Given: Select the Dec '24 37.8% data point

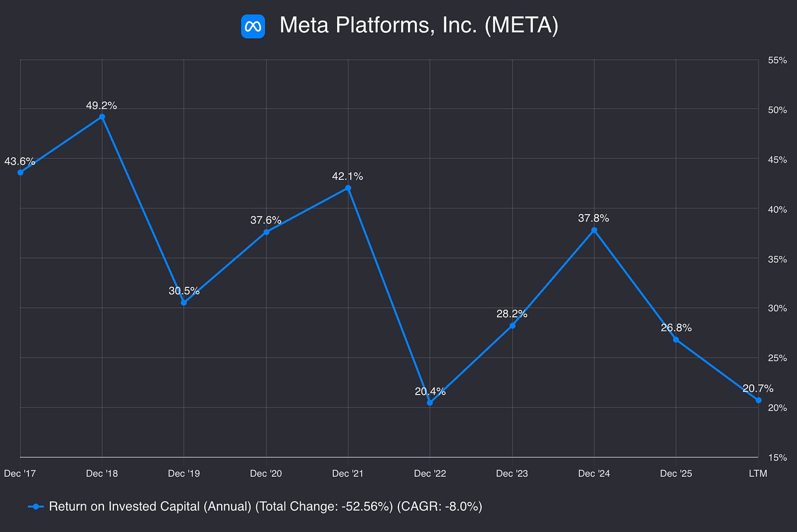Looking at the screenshot, I should 594,230.
